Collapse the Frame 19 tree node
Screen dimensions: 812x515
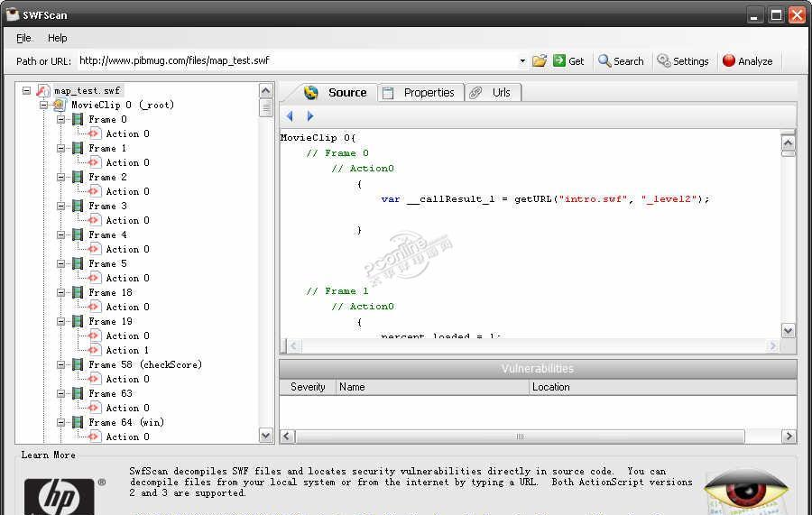(x=61, y=321)
